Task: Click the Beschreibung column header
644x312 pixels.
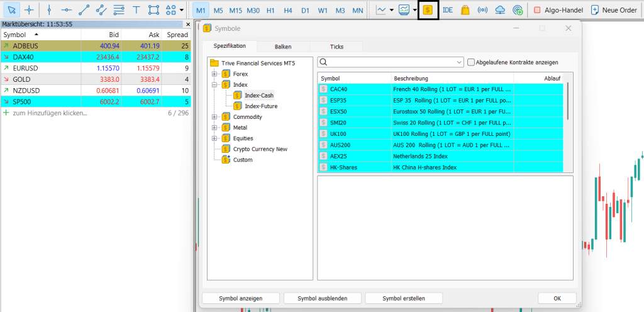Action: (x=452, y=78)
